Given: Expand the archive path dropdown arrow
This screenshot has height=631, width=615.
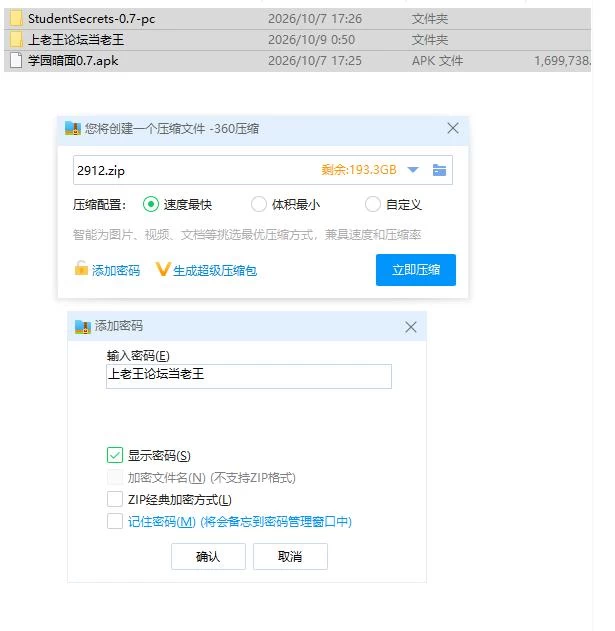Looking at the screenshot, I should tap(413, 170).
